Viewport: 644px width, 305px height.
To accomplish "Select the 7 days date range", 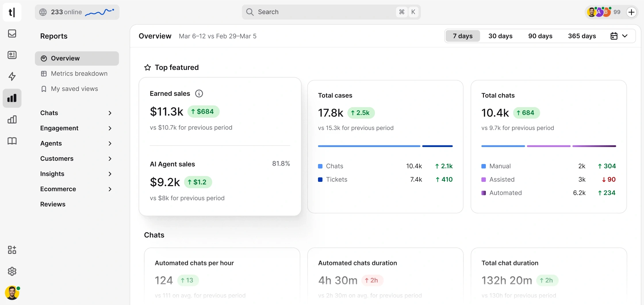I will [x=462, y=36].
